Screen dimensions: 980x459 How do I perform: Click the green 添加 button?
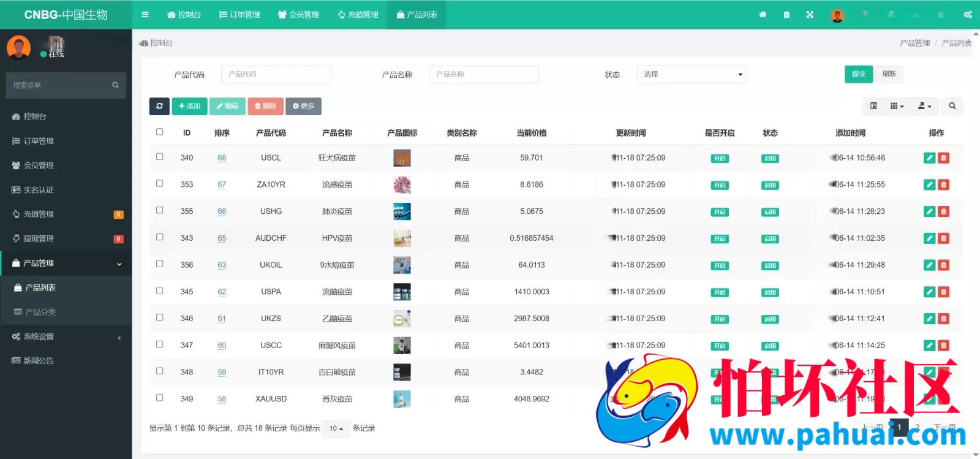click(x=189, y=106)
